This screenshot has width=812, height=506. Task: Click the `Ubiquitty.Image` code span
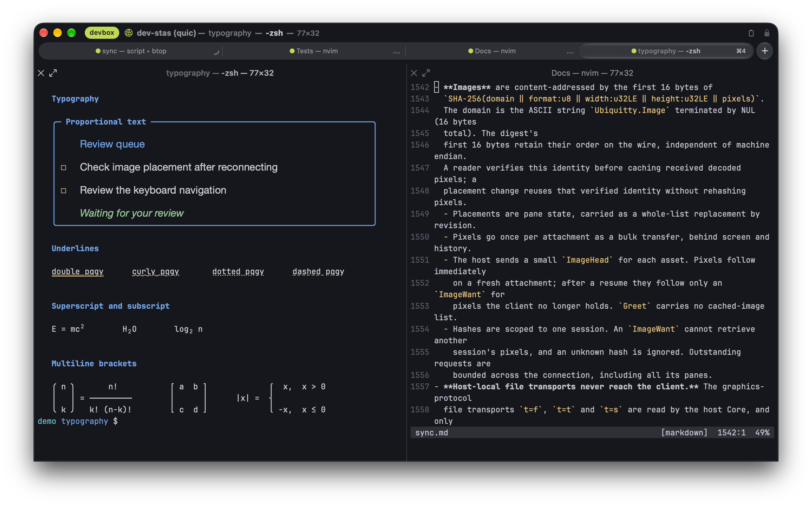[x=630, y=110]
